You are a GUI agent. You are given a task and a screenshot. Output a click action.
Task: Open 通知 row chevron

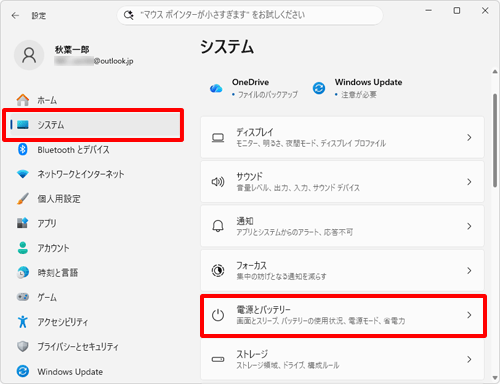pyautogui.click(x=469, y=226)
